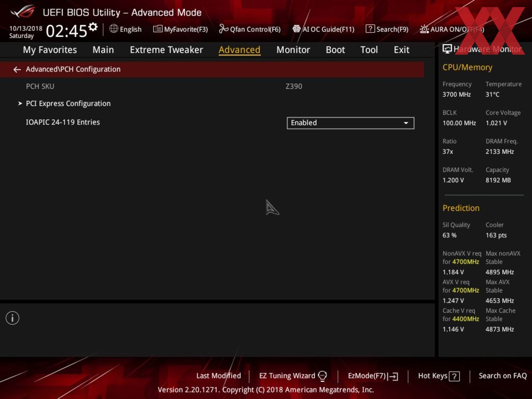The image size is (532, 399).
Task: Click the 31°C temperature value
Action: 492,94
